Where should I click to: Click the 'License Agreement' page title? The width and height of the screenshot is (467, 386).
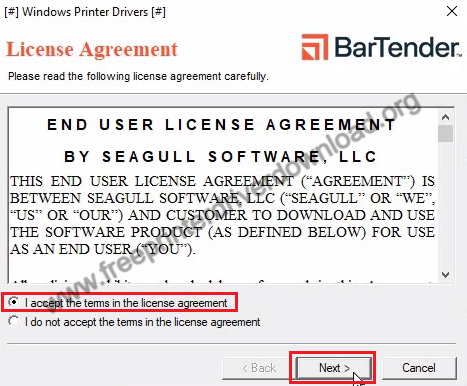coord(92,49)
